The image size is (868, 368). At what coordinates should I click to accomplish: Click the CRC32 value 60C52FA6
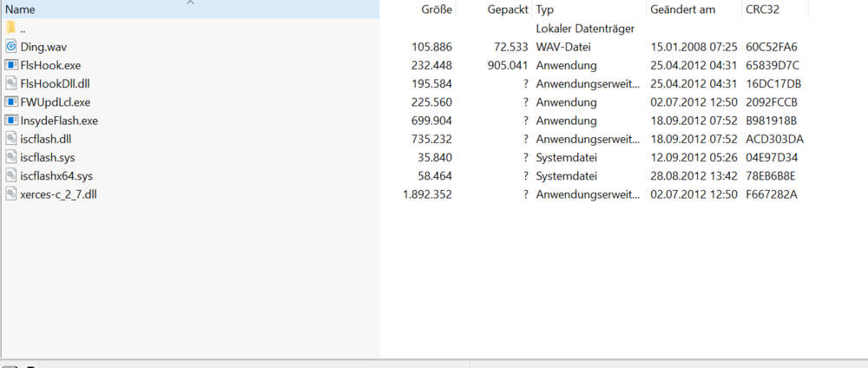(x=772, y=47)
